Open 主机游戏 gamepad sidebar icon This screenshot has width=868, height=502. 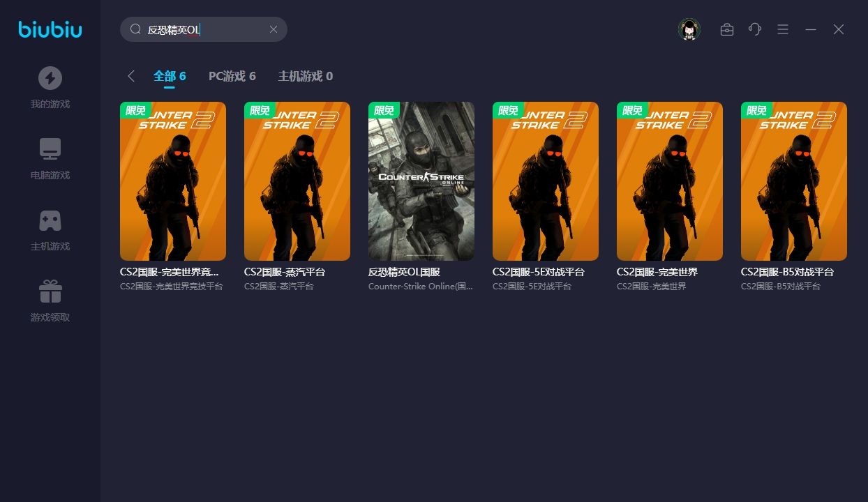pyautogui.click(x=50, y=220)
